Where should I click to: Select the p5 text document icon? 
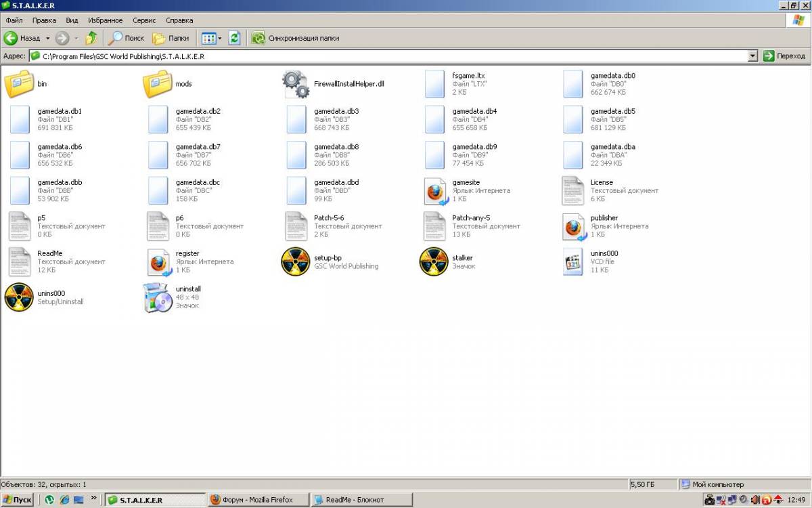pos(20,226)
